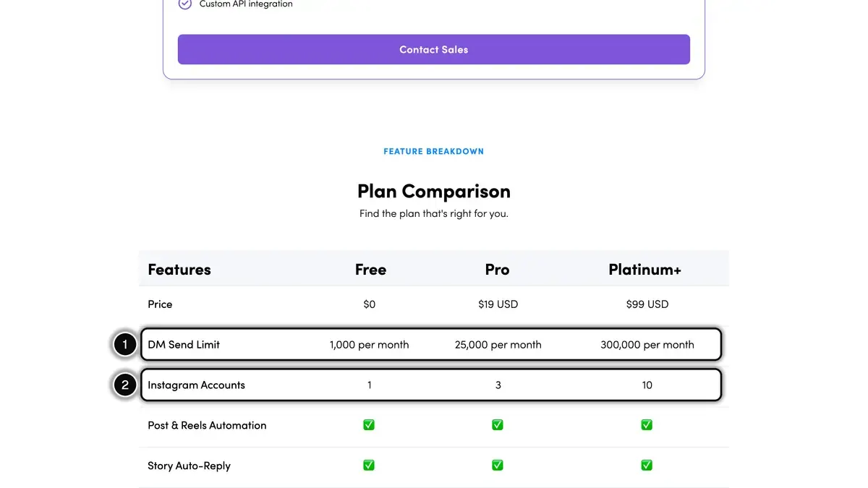Click the "Price" row label
This screenshot has height=488, width=868.
(x=160, y=304)
